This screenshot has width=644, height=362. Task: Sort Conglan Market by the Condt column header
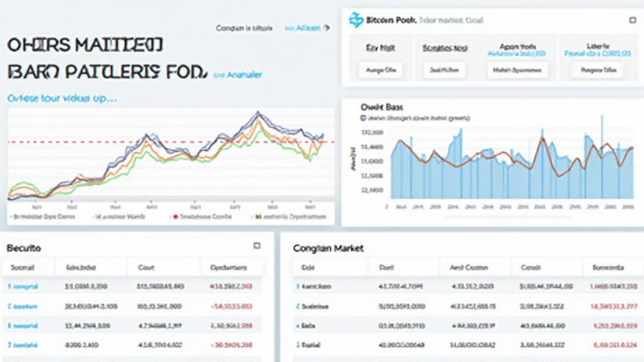click(x=531, y=267)
